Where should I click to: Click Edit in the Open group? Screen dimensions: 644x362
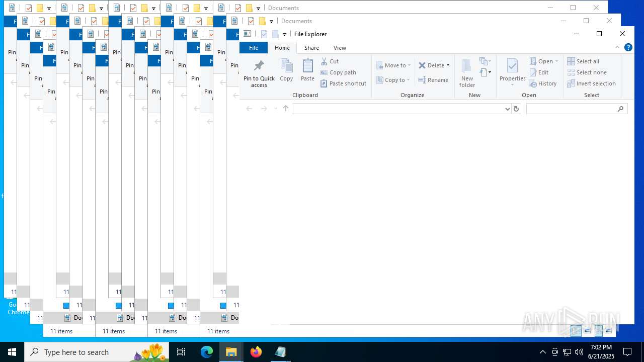[x=539, y=72]
